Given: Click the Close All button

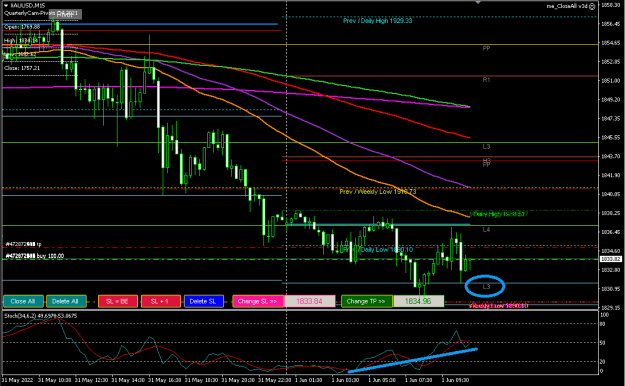Looking at the screenshot, I should click(23, 301).
